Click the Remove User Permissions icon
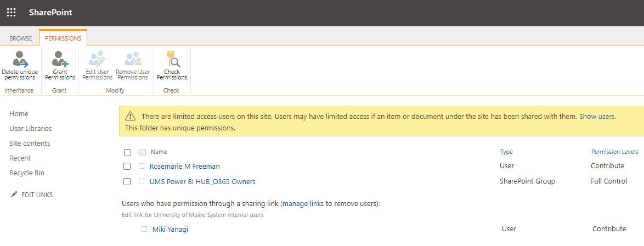Screen dimensions: 644x246 133,59
